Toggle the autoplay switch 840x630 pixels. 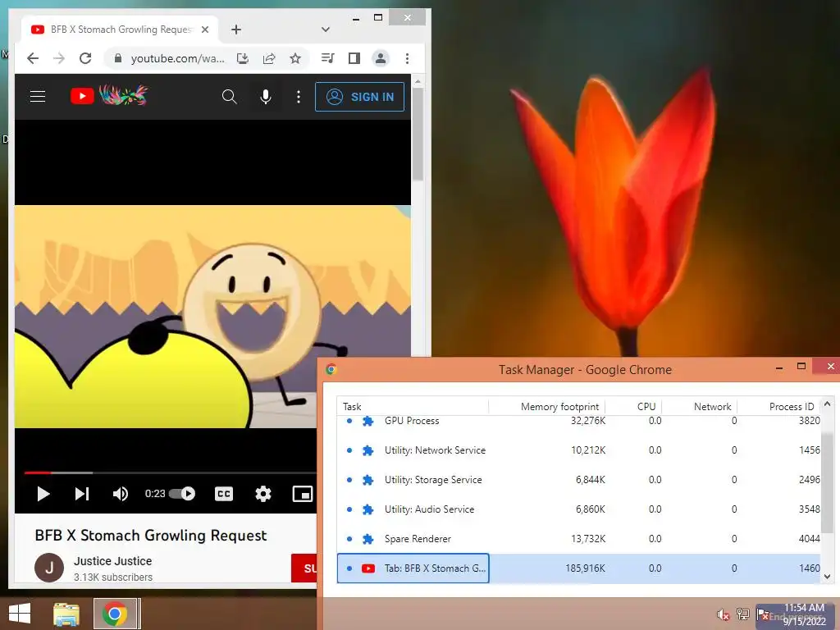click(182, 493)
